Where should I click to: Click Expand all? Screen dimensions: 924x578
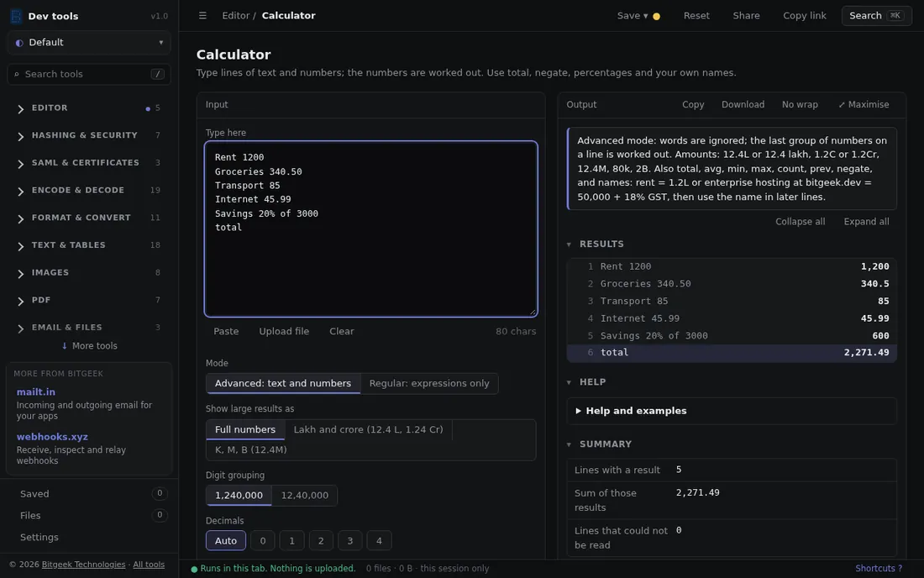[866, 222]
